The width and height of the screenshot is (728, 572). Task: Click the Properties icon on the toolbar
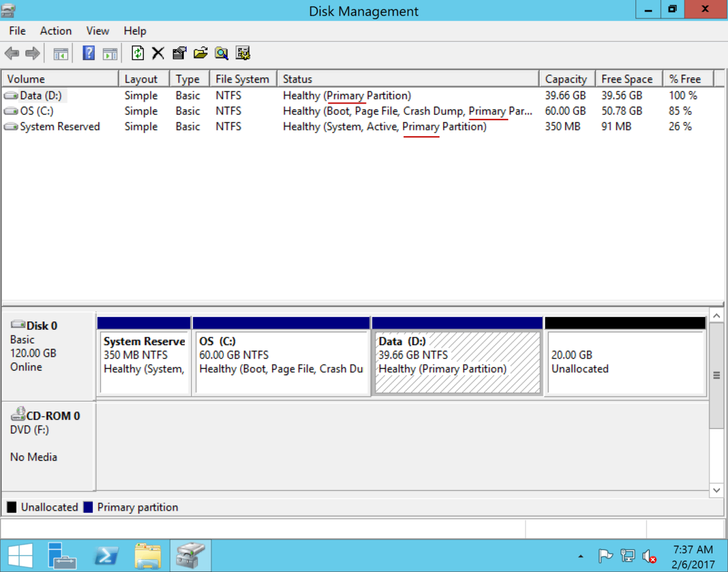(179, 53)
